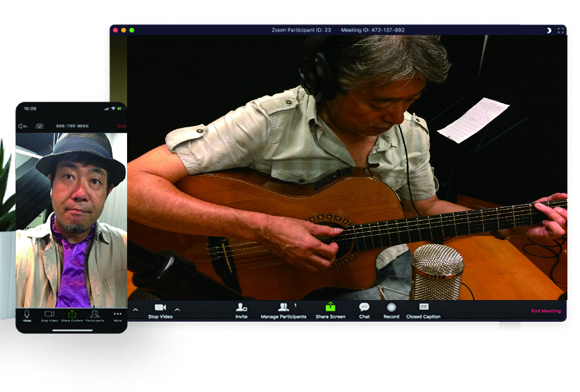Screen dimensions: 580x392
Task: Stop Video in the desktop Zoom toolbar
Action: [x=160, y=311]
